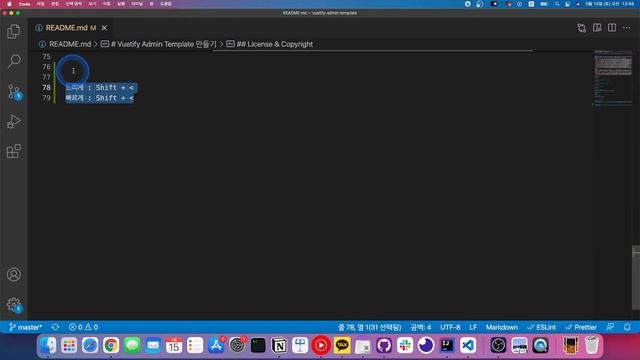Open '## License & Copyright' breadcrumb dropdown
The image size is (640, 360).
[270, 44]
